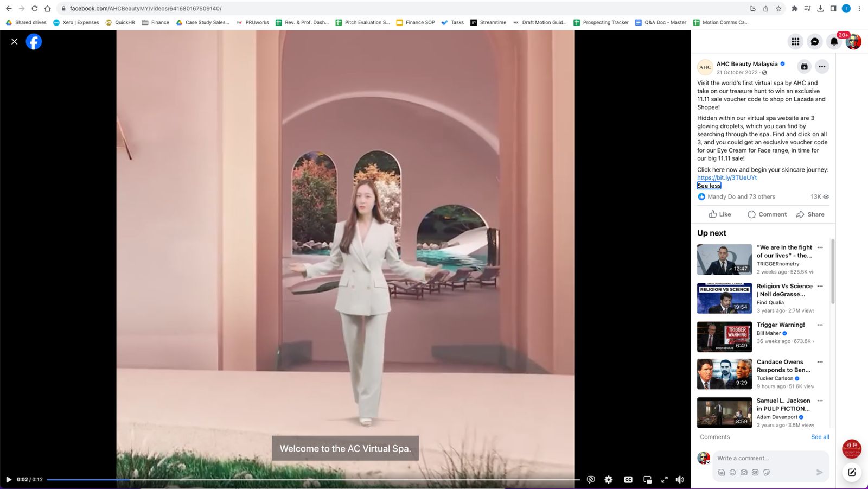Image resolution: width=868 pixels, height=489 pixels.
Task: Start a new message with the compose icon
Action: tap(852, 472)
